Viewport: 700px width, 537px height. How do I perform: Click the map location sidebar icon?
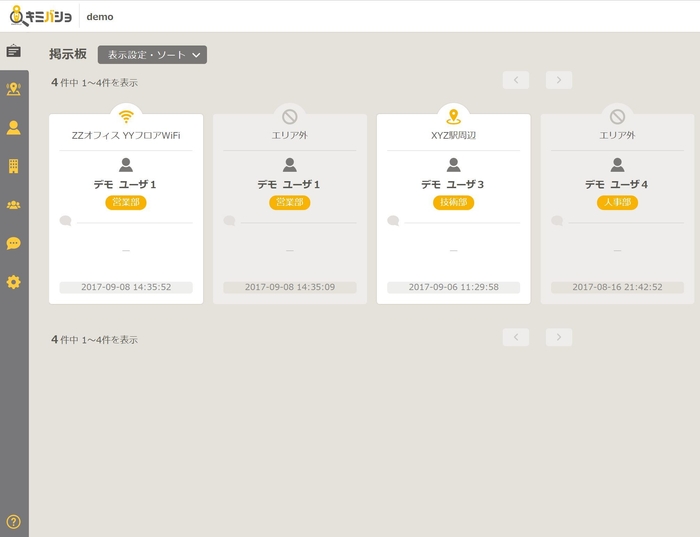[x=13, y=89]
